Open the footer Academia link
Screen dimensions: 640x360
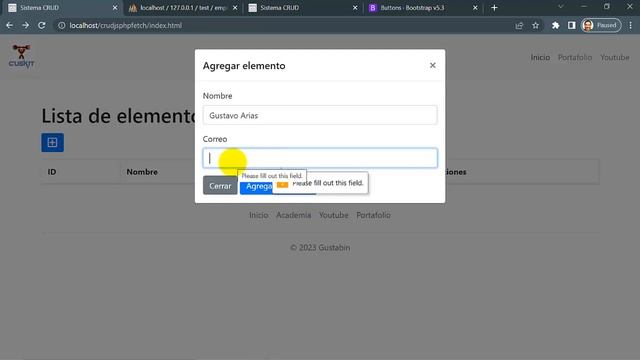(293, 215)
